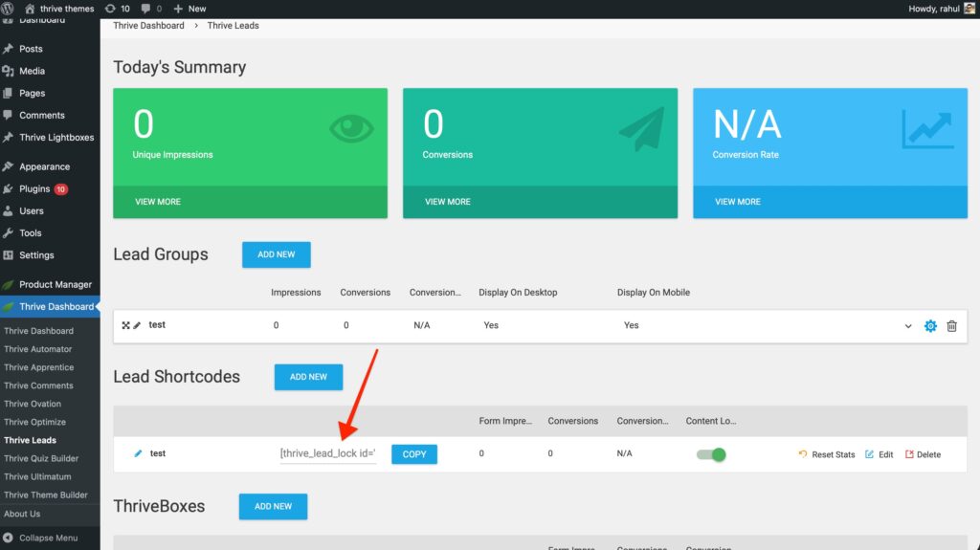980x550 pixels.
Task: Delete test lead group via trash icon
Action: tap(951, 326)
